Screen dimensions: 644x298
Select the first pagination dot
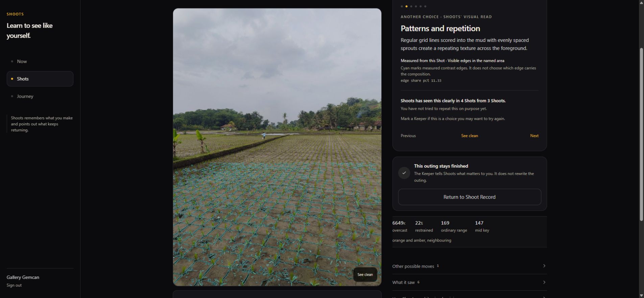click(402, 6)
